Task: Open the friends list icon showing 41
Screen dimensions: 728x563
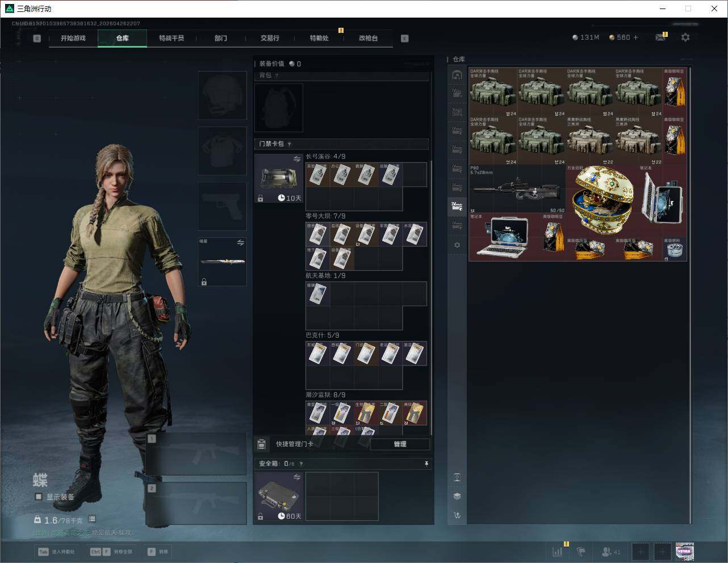Action: coord(611,552)
